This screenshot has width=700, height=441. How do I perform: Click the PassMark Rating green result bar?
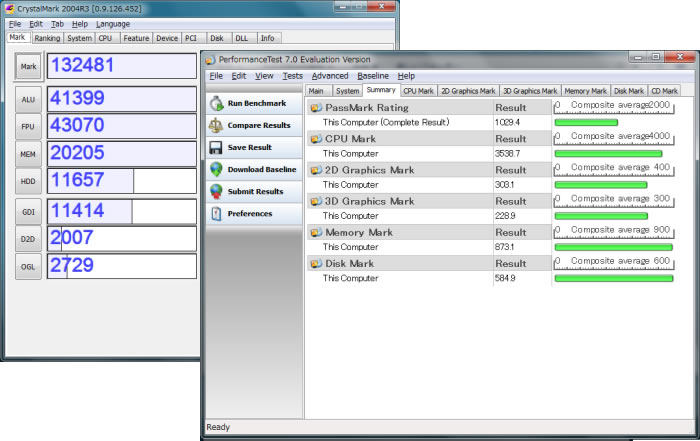(586, 122)
